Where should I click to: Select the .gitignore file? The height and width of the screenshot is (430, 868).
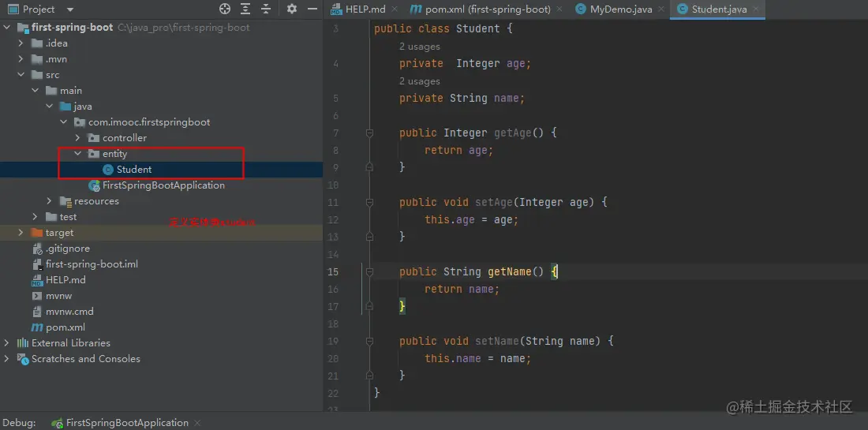point(68,249)
